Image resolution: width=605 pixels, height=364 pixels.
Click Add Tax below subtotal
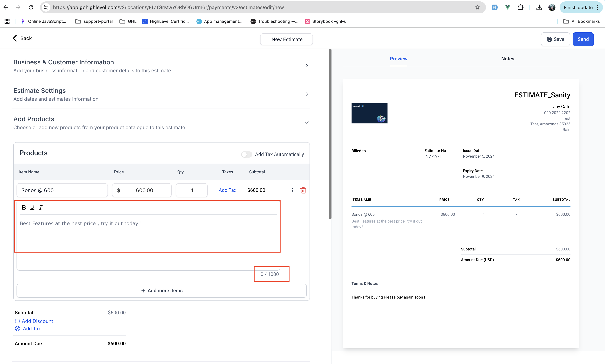tap(28, 328)
